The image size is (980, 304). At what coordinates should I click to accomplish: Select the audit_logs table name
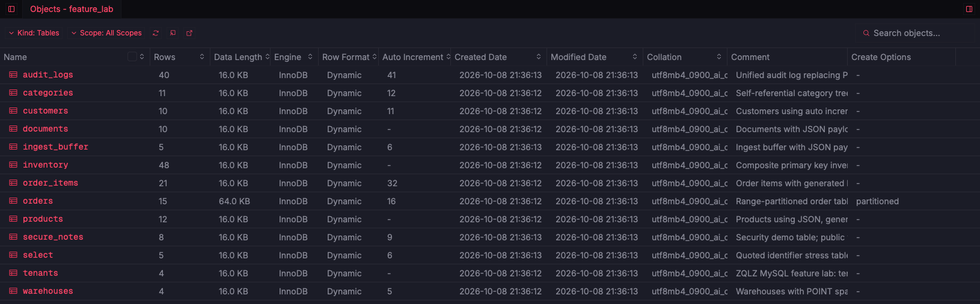tap(48, 75)
